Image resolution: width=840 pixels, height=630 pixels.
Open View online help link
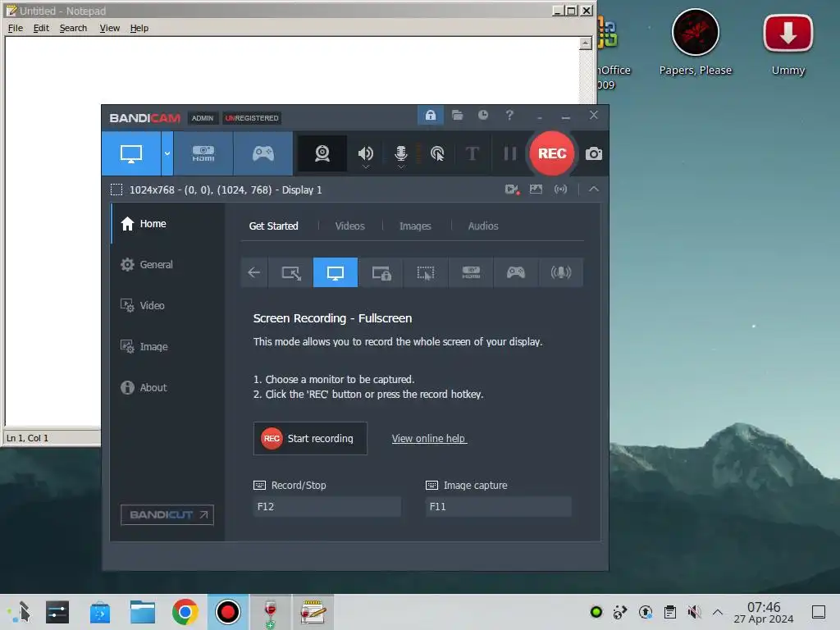[429, 438]
